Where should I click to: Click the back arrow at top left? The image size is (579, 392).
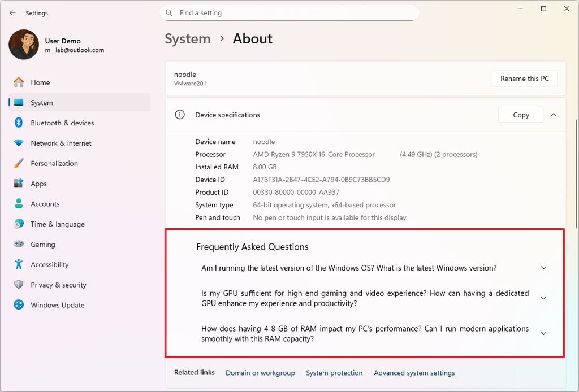tap(12, 12)
